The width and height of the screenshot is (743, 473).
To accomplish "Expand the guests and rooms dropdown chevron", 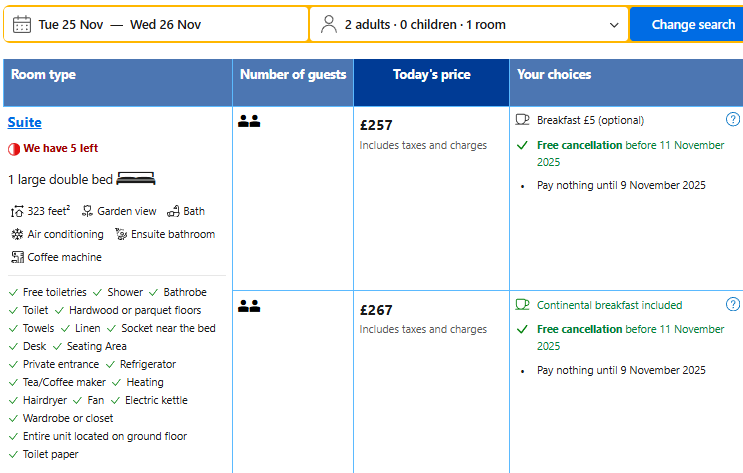I will [x=614, y=25].
